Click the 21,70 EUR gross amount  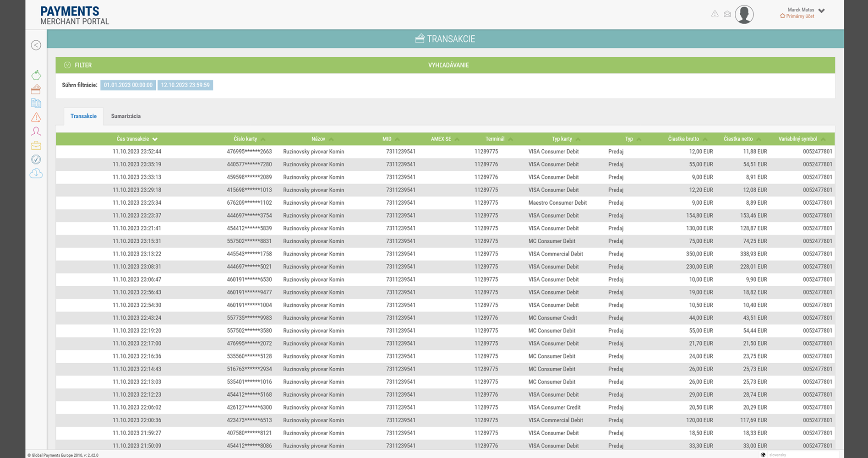(701, 344)
